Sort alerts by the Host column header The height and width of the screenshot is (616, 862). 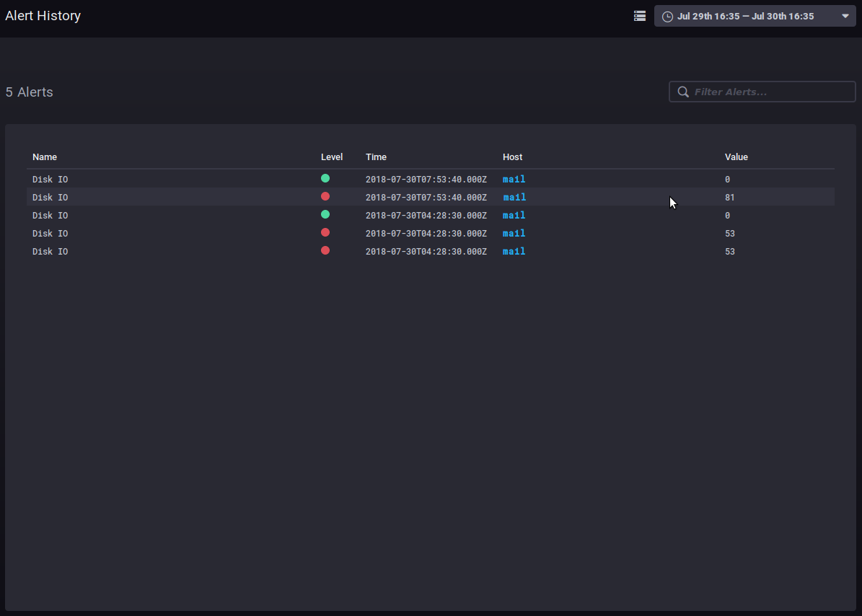(512, 157)
